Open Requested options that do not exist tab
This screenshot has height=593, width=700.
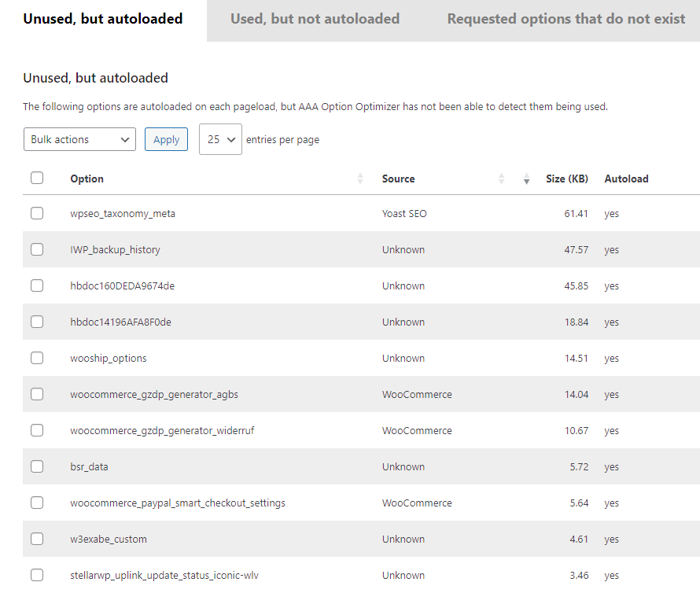[566, 19]
